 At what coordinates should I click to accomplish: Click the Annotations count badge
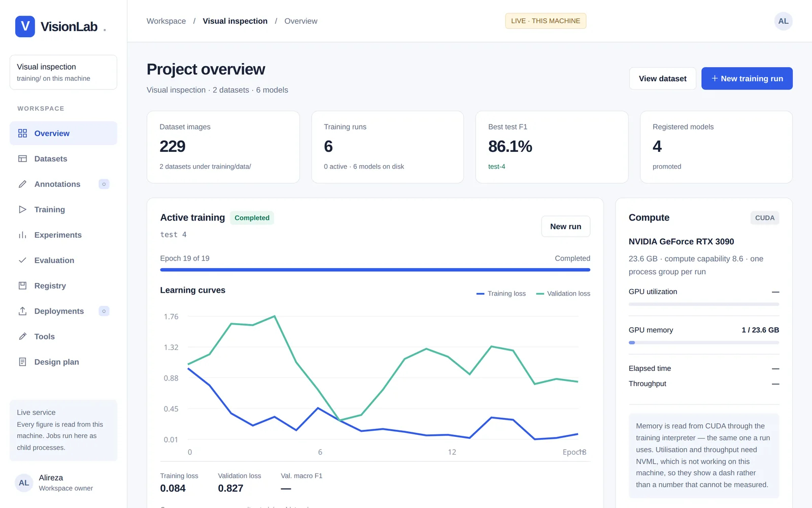[104, 184]
